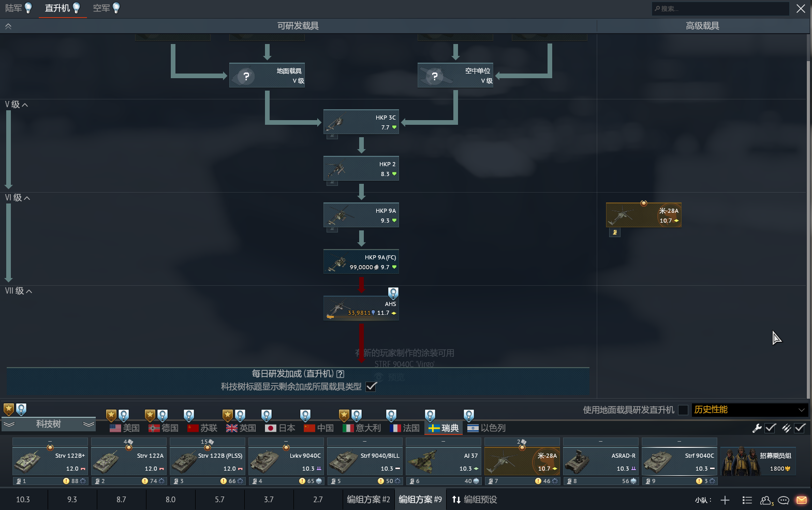812x510 pixels.
Task: Choose 8.7 lineup preset
Action: [x=121, y=500]
